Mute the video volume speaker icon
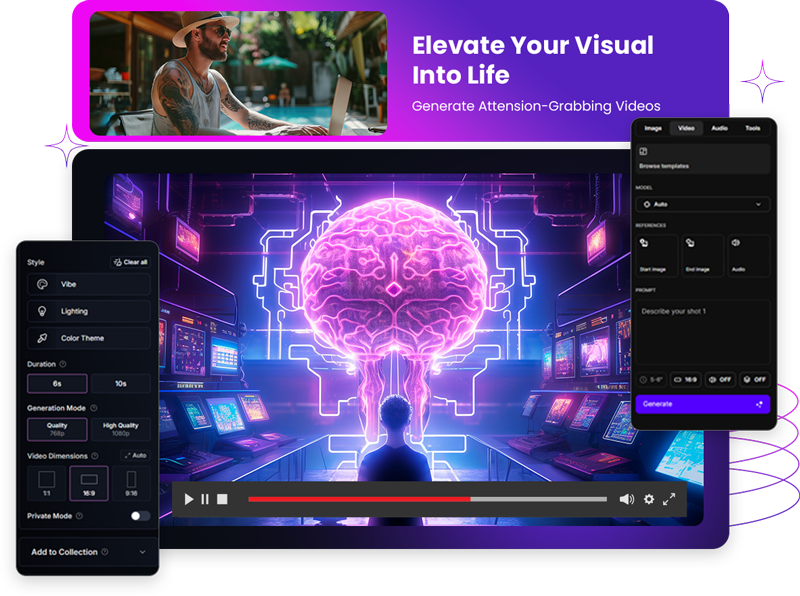The width and height of the screenshot is (800, 596). [627, 499]
